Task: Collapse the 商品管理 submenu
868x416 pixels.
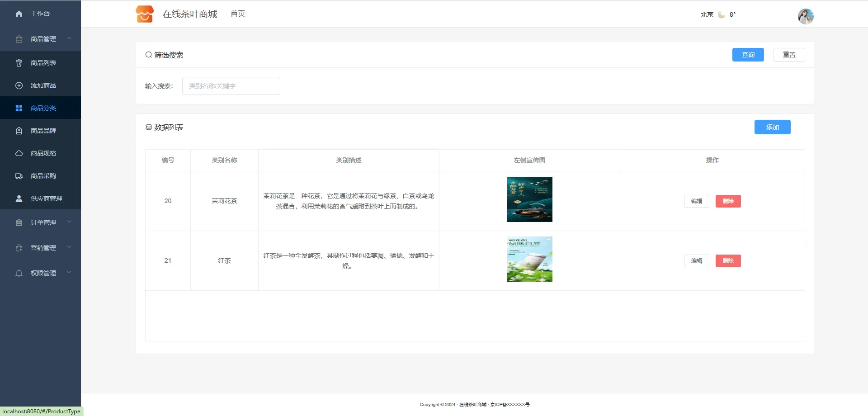Action: [69, 39]
